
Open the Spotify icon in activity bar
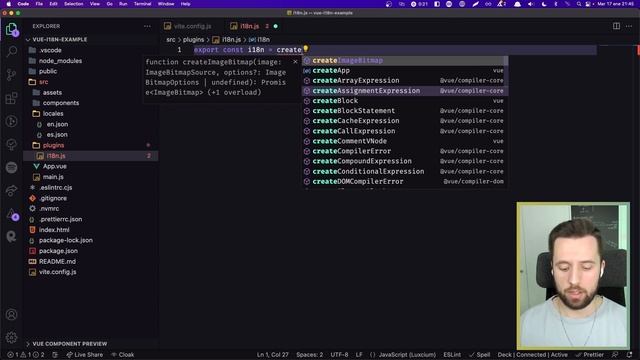11,167
